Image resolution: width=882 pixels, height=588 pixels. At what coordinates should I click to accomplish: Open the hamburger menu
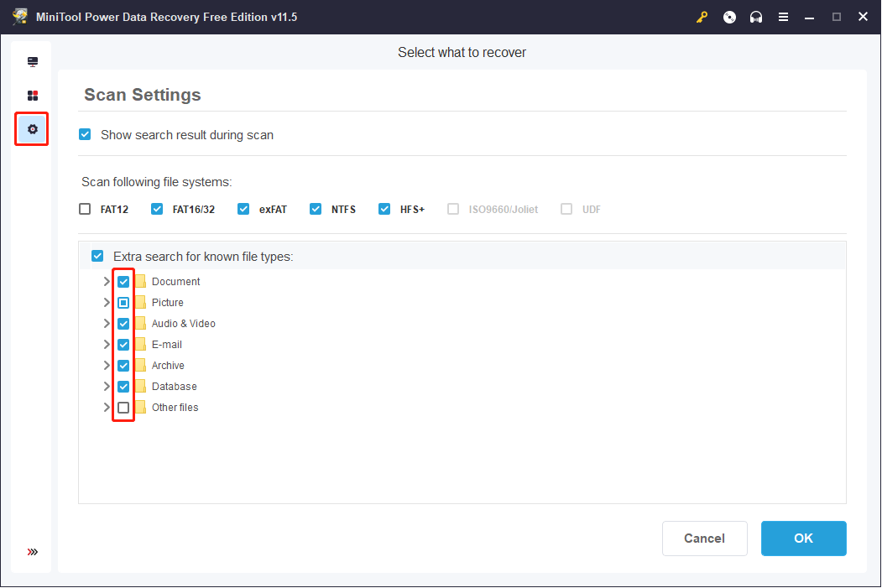pos(783,17)
